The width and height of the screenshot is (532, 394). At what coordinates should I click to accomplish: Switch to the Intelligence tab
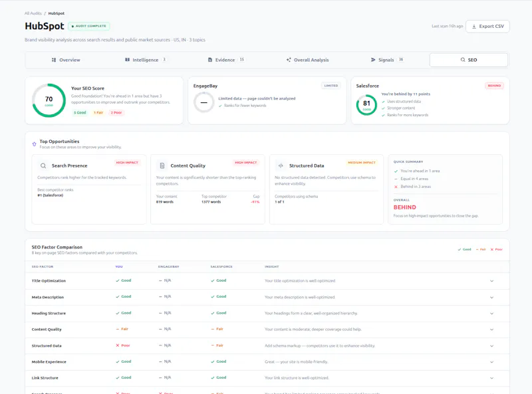[x=145, y=60]
